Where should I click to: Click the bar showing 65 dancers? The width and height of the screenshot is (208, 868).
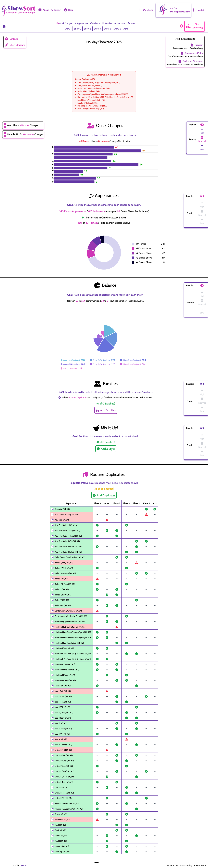96,164
